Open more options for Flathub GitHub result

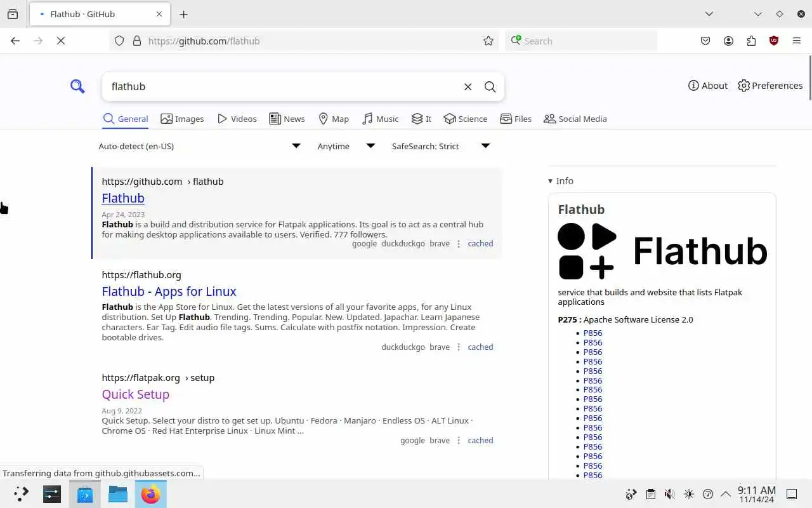(x=459, y=243)
